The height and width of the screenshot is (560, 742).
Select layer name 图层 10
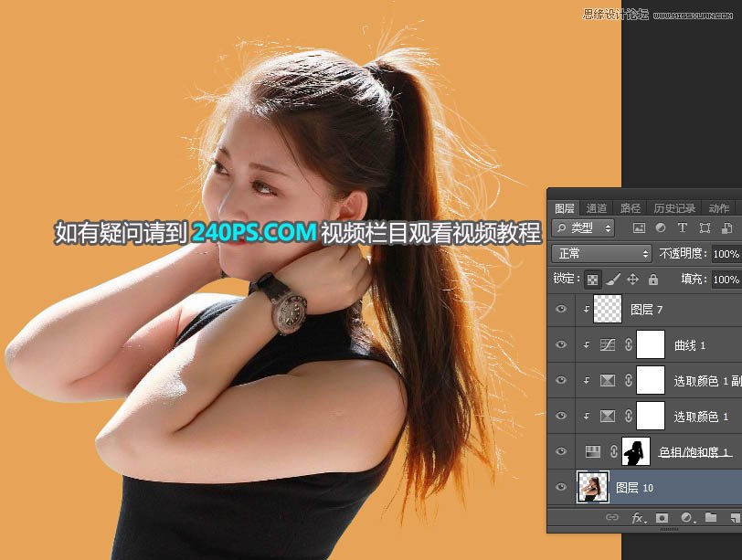coord(634,488)
